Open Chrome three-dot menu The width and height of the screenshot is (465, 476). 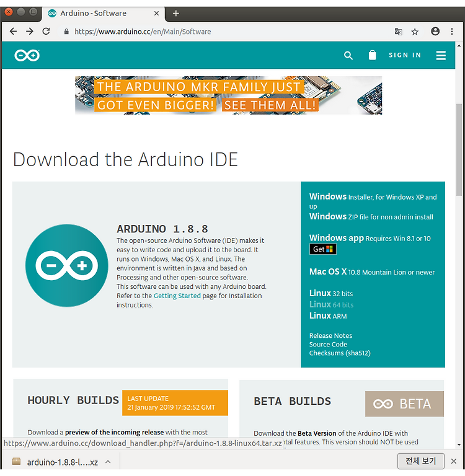click(x=452, y=32)
